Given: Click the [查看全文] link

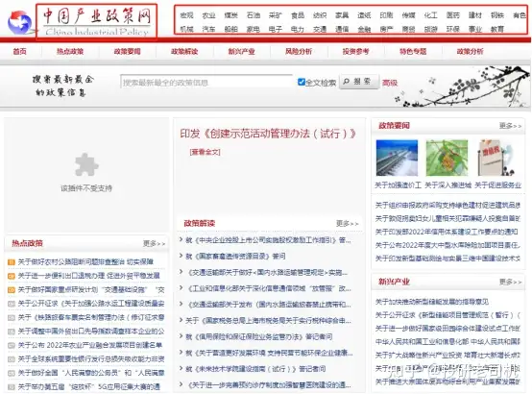Looking at the screenshot, I should (205, 152).
